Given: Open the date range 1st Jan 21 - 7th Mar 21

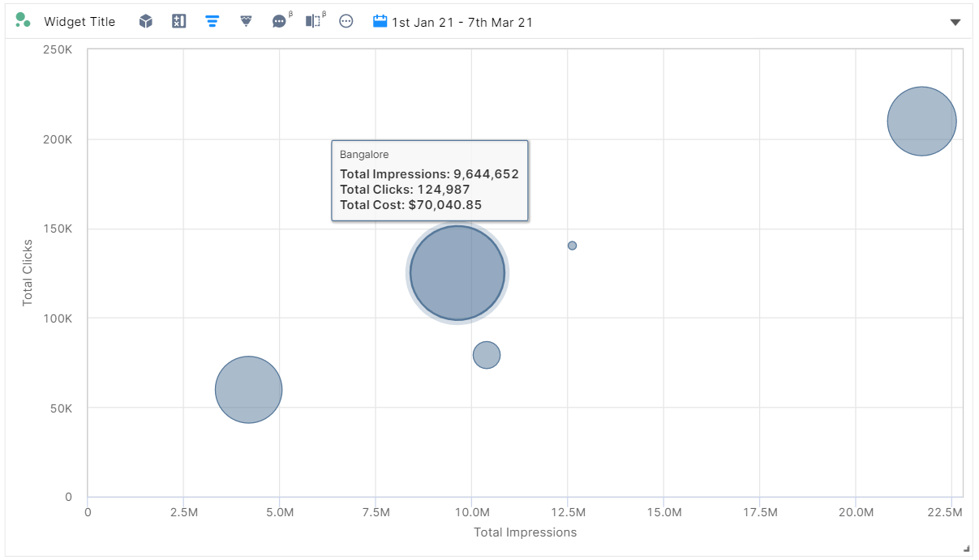Looking at the screenshot, I should [462, 22].
